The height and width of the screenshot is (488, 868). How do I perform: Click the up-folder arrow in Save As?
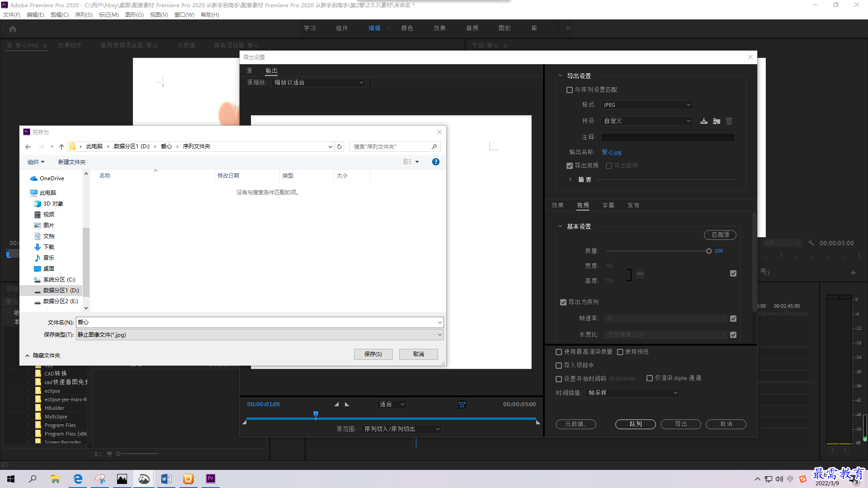tap(61, 146)
